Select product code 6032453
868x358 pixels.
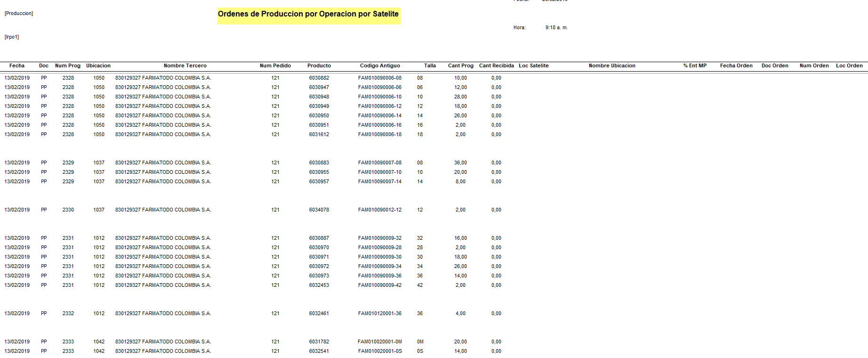pos(319,285)
